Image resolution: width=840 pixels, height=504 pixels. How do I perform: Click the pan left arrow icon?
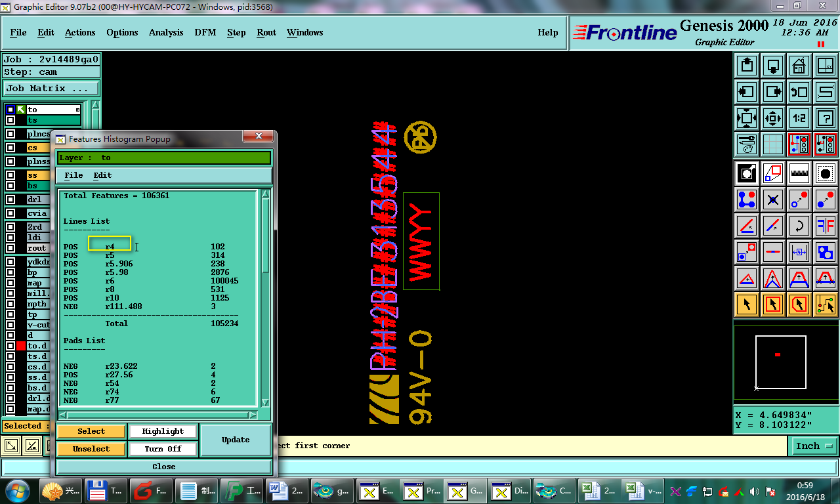click(747, 92)
